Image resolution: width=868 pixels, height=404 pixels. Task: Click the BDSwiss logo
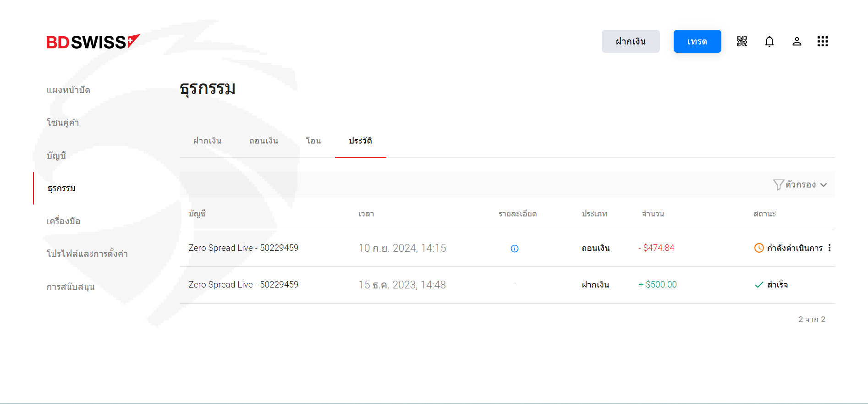[93, 41]
